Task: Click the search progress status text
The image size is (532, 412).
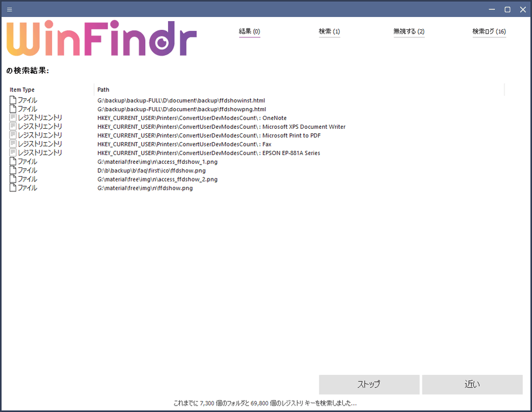Action: click(x=265, y=403)
